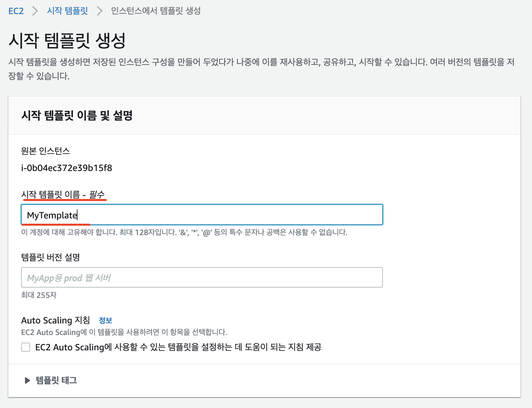Expand 템플릿 태그 using the triangle arrow

coord(28,380)
